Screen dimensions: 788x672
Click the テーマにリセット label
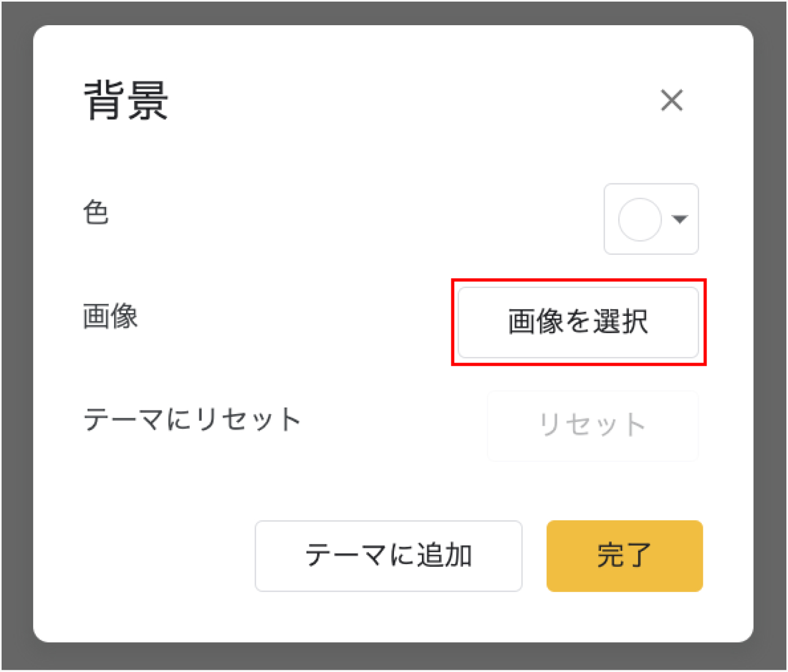click(x=192, y=419)
